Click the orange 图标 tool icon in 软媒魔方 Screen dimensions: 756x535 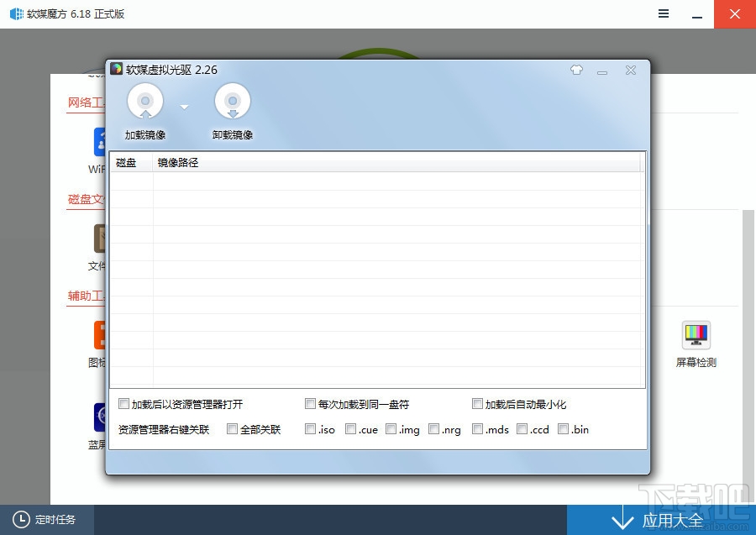99,334
